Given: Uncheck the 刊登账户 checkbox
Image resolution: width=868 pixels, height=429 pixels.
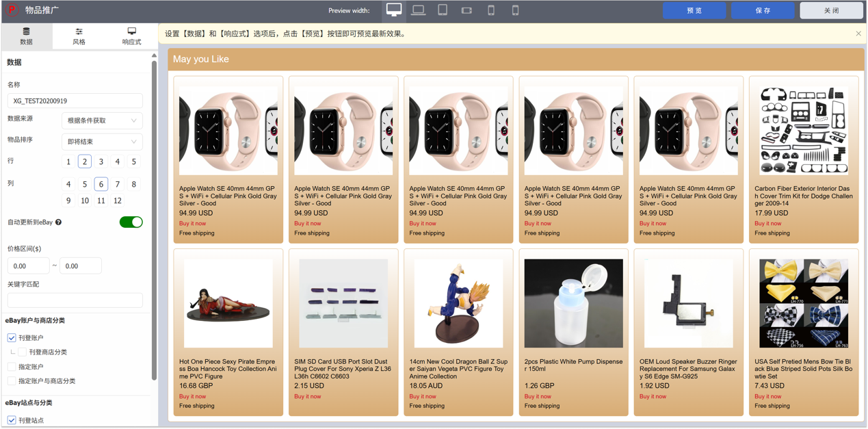Looking at the screenshot, I should click(12, 338).
